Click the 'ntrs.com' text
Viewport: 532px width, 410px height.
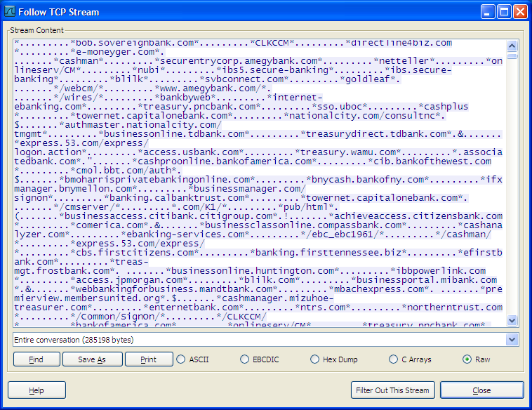pyautogui.click(x=323, y=307)
